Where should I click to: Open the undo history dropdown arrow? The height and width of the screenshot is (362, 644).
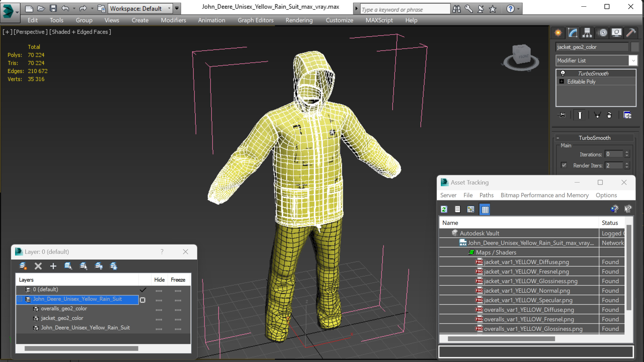tap(74, 8)
